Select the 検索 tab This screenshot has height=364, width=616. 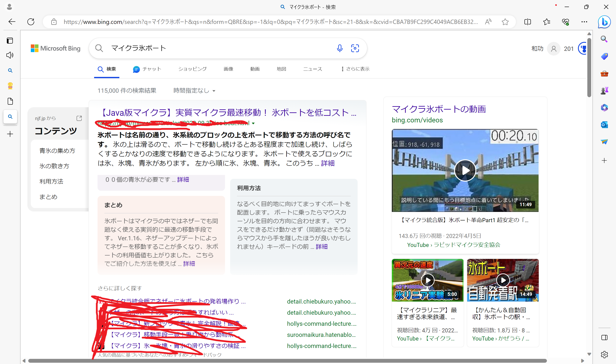[x=107, y=69]
